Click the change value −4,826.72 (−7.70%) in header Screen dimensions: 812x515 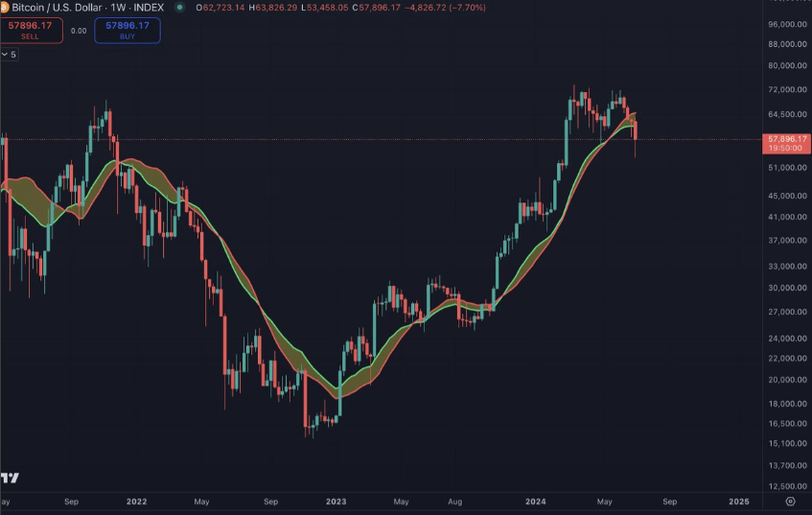point(446,8)
